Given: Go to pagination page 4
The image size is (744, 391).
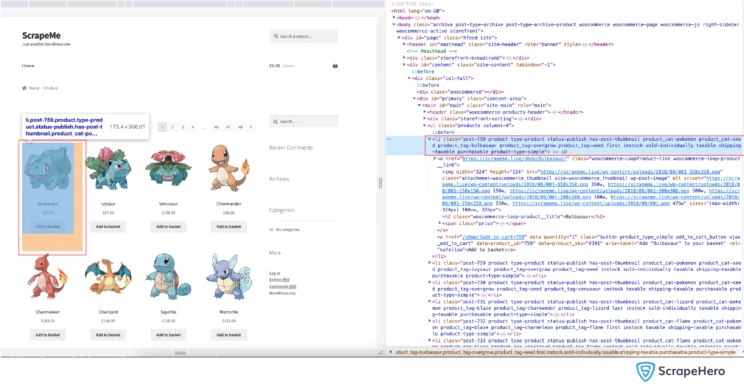Looking at the screenshot, I should click(193, 127).
